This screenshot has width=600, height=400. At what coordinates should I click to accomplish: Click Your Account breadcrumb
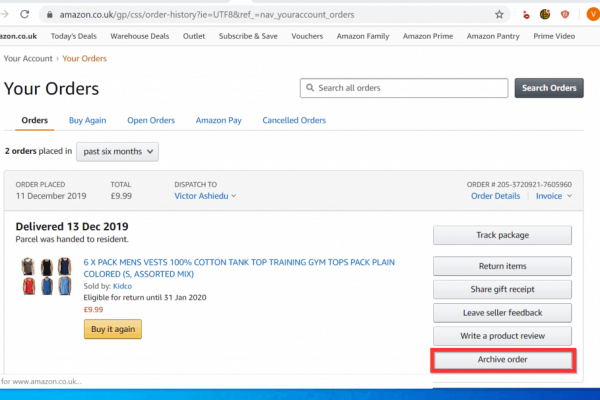[x=28, y=59]
